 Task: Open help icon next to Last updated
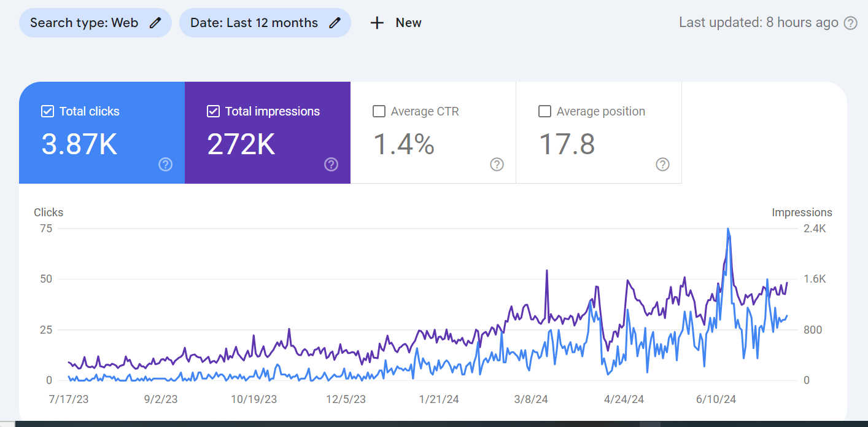click(x=850, y=23)
